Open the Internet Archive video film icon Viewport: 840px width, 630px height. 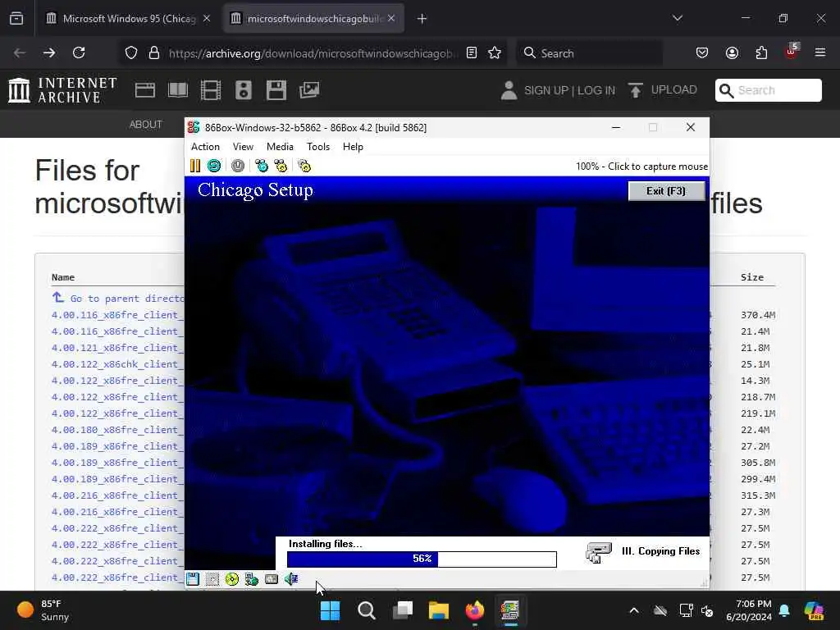(211, 90)
